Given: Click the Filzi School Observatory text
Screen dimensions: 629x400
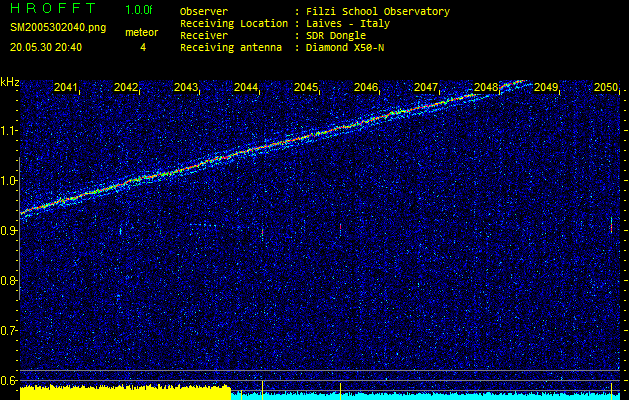Looking at the screenshot, I should (377, 12).
